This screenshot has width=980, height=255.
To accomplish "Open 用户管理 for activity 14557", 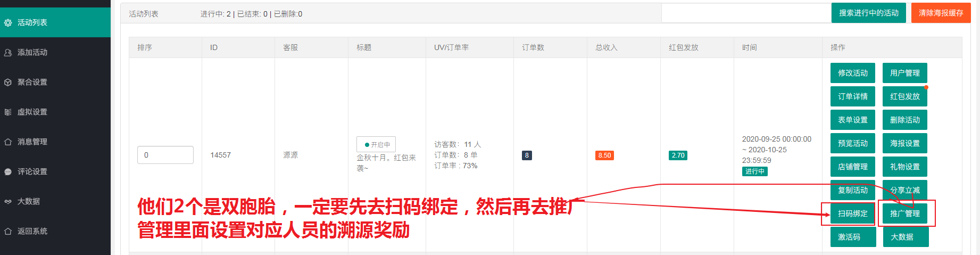I will [x=905, y=73].
